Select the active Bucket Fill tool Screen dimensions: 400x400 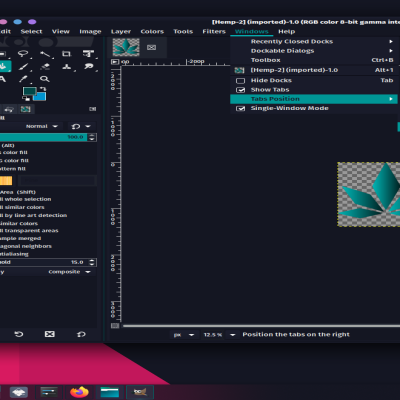(5, 66)
